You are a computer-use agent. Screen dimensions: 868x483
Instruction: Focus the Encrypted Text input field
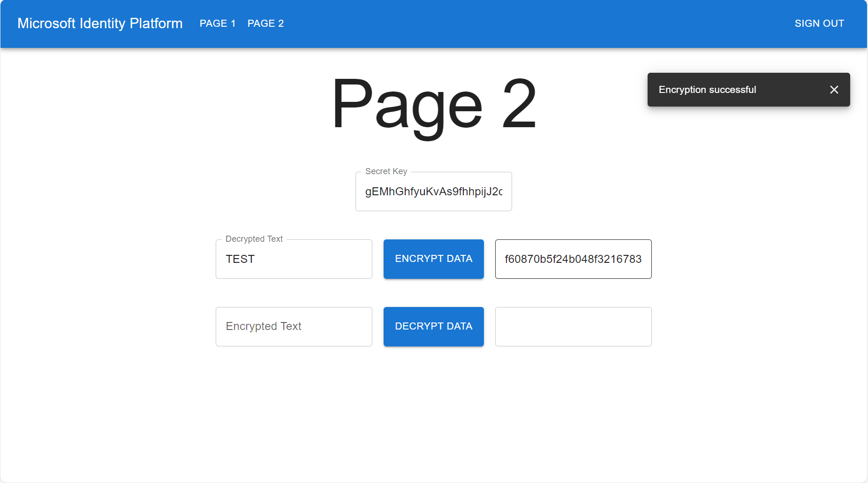coord(294,327)
